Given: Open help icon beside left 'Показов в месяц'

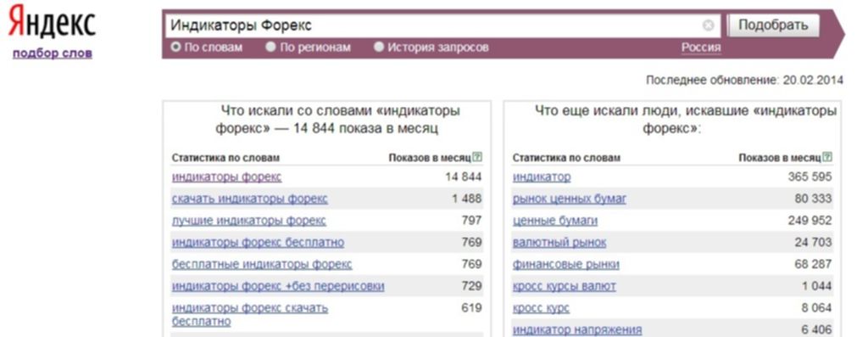Looking at the screenshot, I should tap(478, 157).
